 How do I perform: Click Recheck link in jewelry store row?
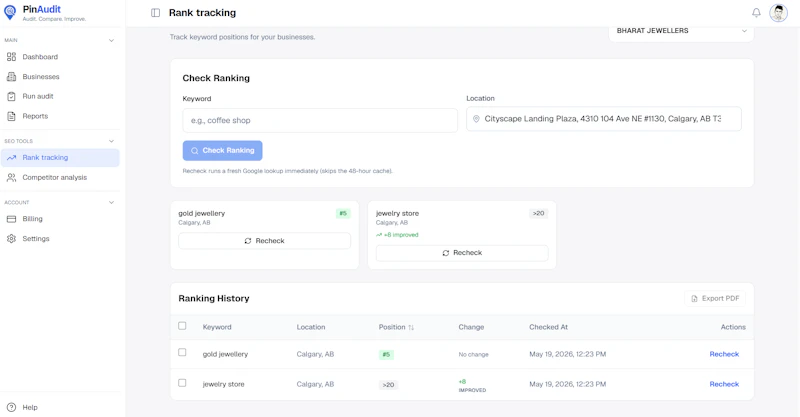[x=724, y=384]
